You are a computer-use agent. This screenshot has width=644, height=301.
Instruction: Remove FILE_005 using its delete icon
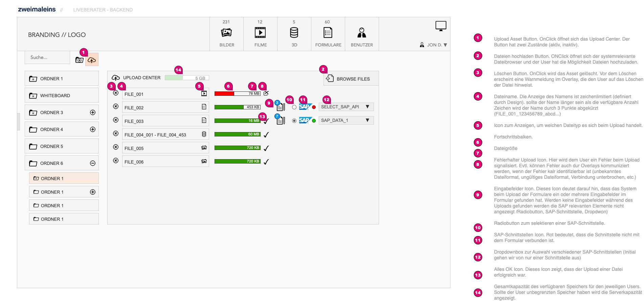coord(116,147)
